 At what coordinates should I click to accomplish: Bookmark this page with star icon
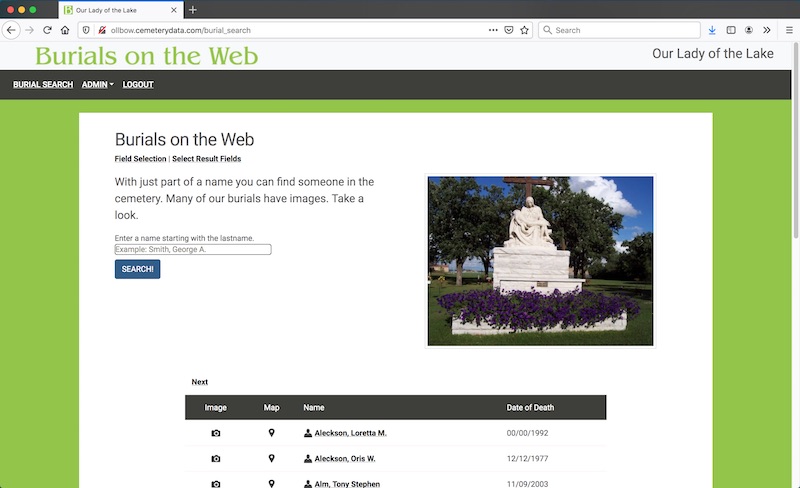524,30
